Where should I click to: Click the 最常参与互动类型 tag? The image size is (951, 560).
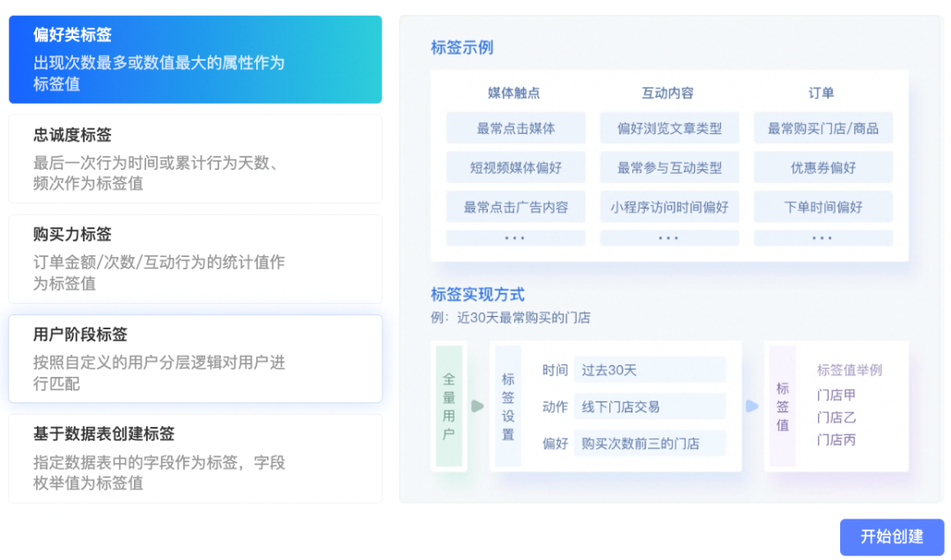coord(669,167)
